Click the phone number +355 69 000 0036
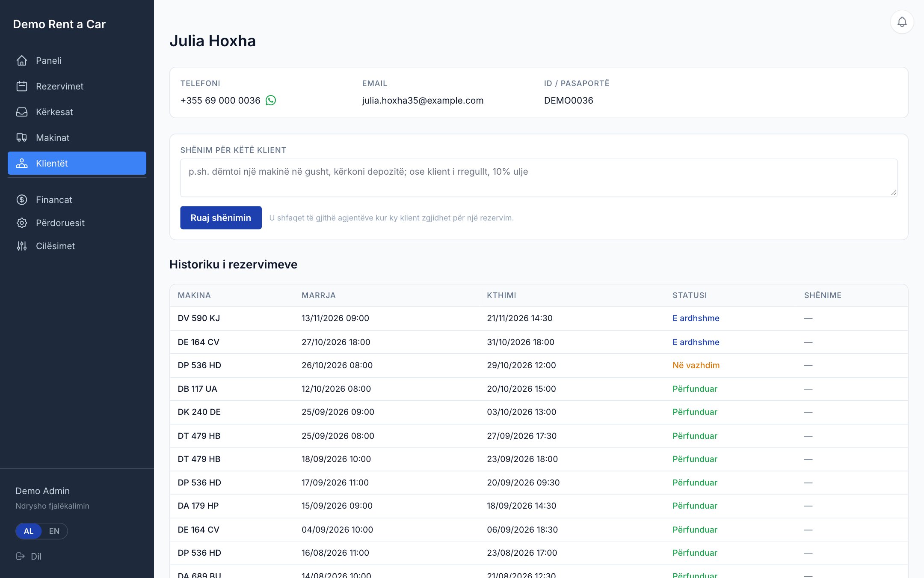Image resolution: width=924 pixels, height=578 pixels. (x=220, y=100)
